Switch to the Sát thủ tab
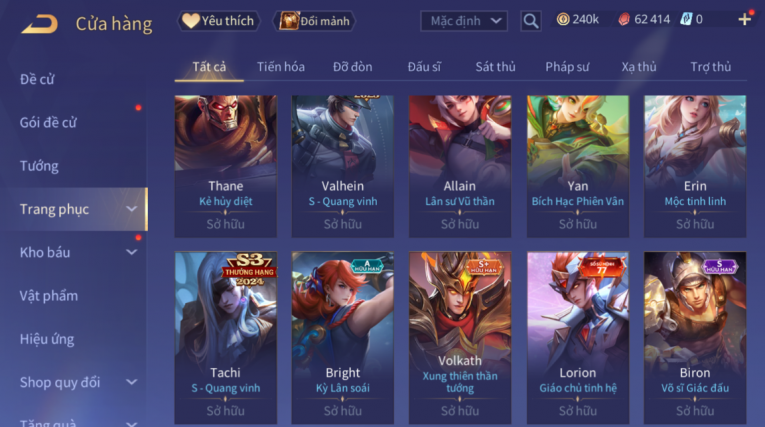Viewport: 765px width, 427px height. tap(495, 67)
